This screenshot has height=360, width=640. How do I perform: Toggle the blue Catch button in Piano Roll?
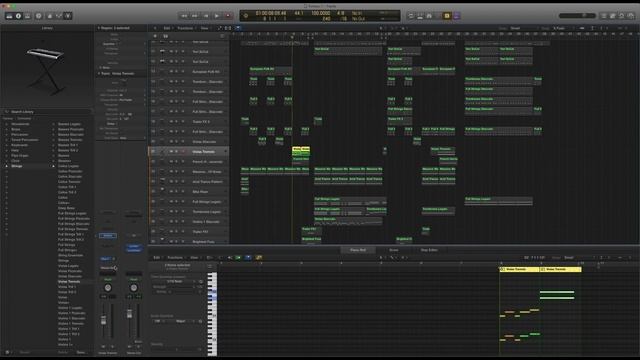coord(248,258)
